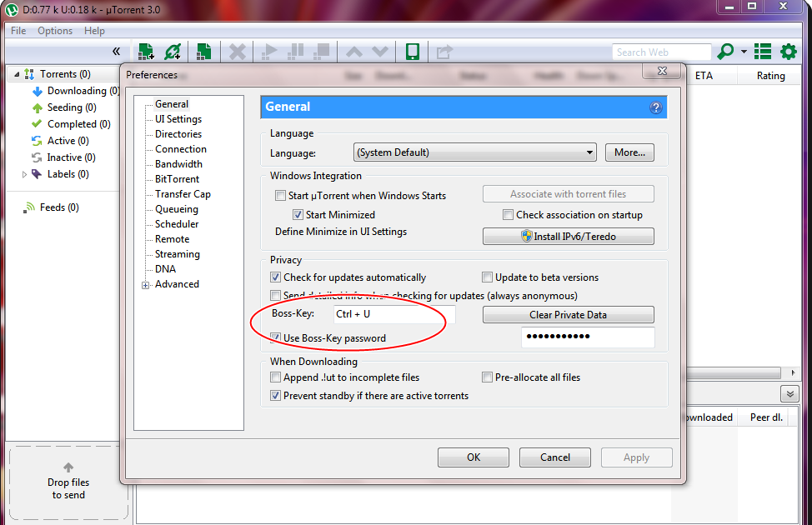Viewport: 812px width, 525px height.
Task: Enable Pre-allocate all files
Action: (x=487, y=377)
